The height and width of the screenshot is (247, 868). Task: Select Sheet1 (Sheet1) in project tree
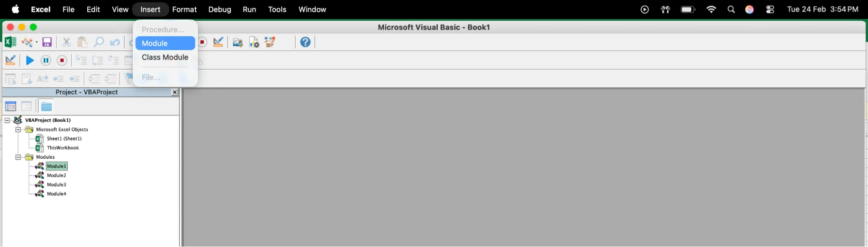point(64,139)
